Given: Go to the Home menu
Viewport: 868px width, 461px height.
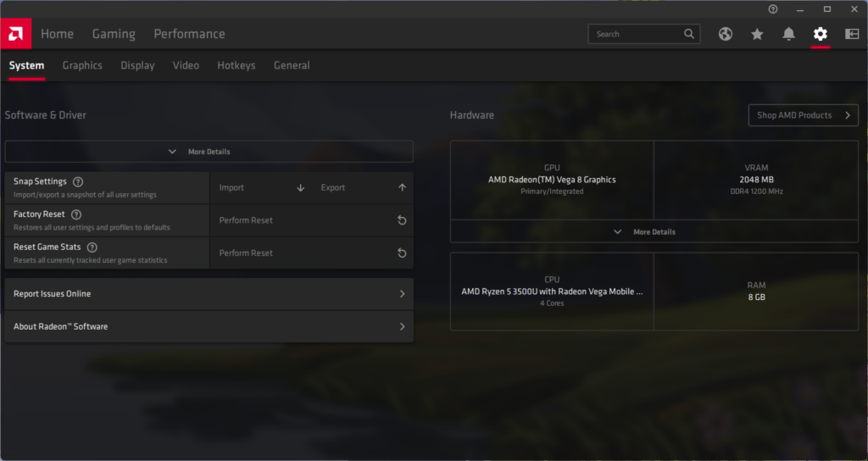Looking at the screenshot, I should pos(57,34).
